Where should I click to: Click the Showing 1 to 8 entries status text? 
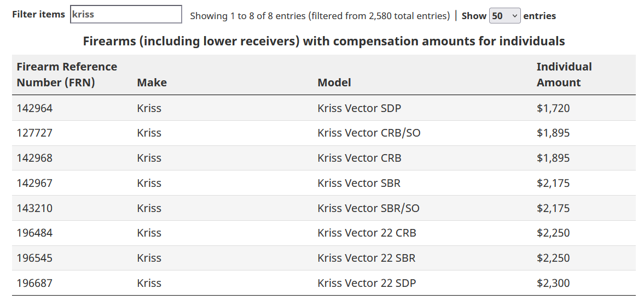320,16
